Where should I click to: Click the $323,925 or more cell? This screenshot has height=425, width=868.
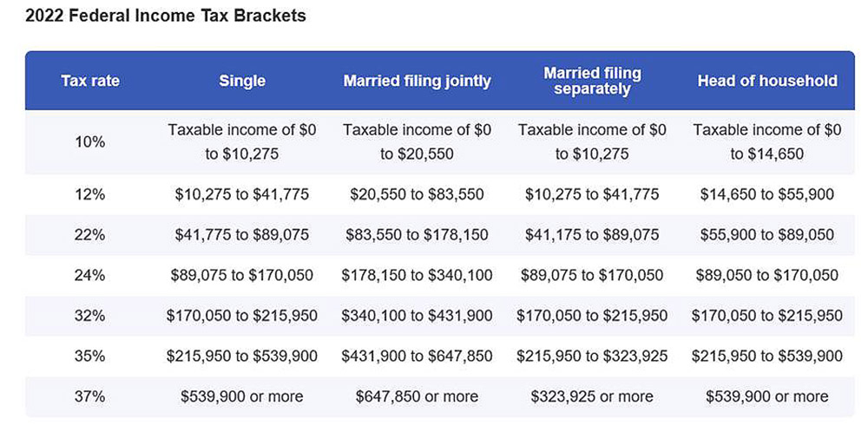[x=592, y=396]
